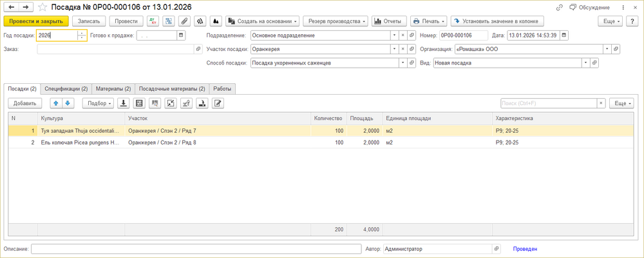Click the help question mark button
The width and height of the screenshot is (644, 258).
(x=632, y=21)
